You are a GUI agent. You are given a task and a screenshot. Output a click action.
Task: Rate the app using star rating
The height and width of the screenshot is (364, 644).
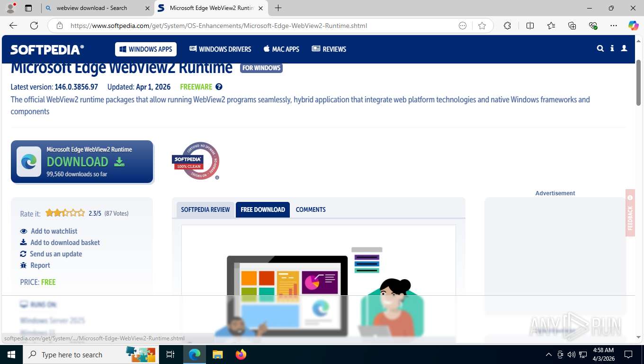[x=65, y=213]
